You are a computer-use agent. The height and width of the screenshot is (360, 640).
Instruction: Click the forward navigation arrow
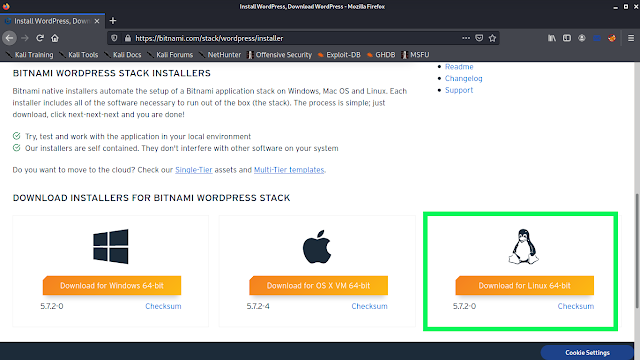click(25, 38)
